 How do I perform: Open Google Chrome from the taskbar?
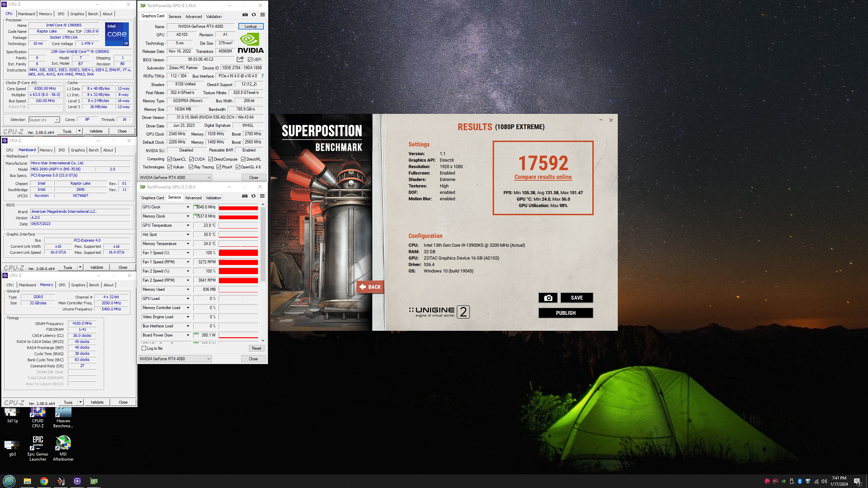[x=44, y=481]
